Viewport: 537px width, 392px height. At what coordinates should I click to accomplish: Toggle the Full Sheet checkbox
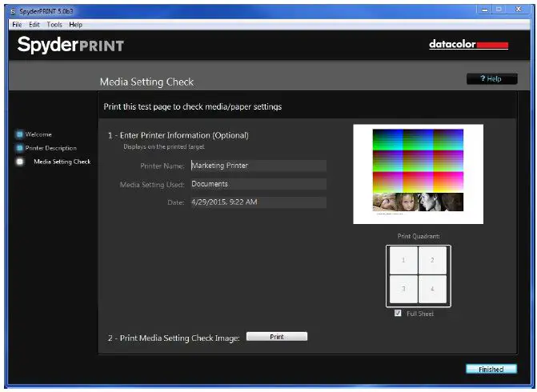click(x=398, y=313)
